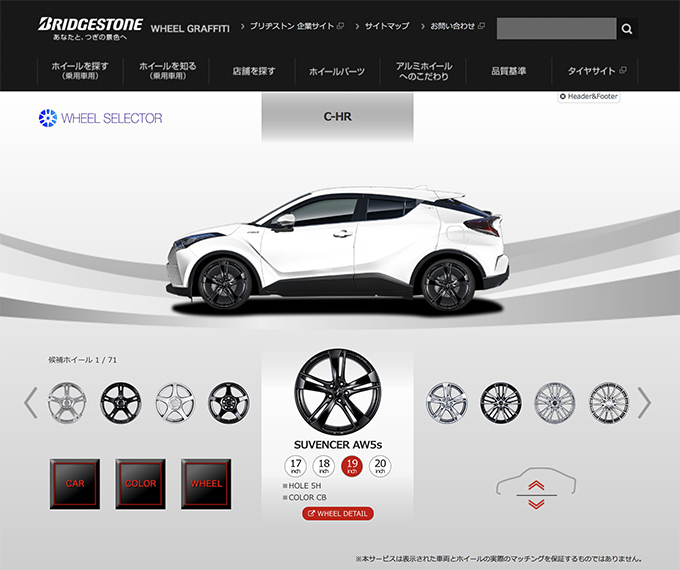The width and height of the screenshot is (680, 570).
Task: Select 20 inch wheel size
Action: click(380, 466)
